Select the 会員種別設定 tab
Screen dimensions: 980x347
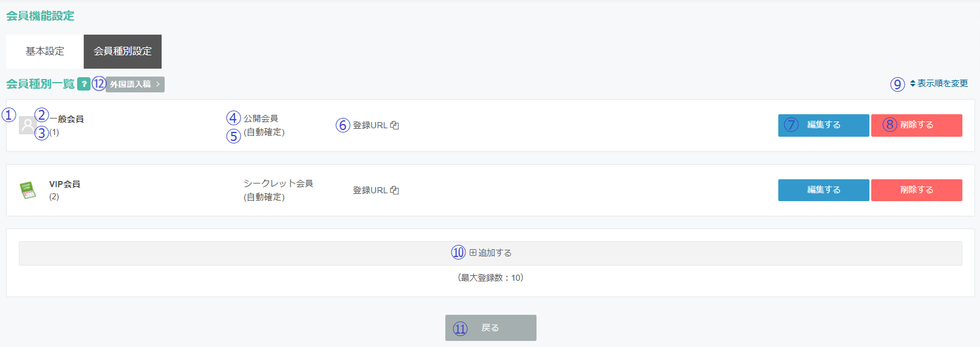(x=123, y=52)
